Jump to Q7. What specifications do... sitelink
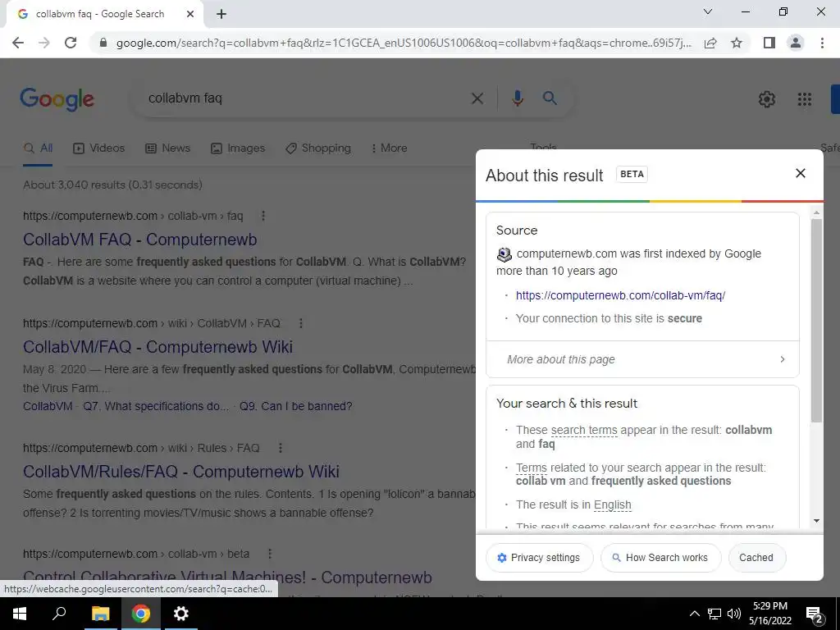840x630 pixels. coord(155,406)
